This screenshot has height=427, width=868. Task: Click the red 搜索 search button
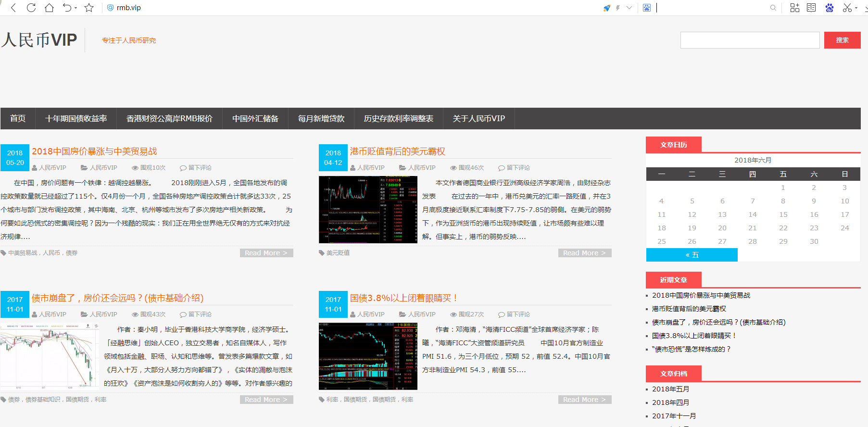tap(842, 40)
